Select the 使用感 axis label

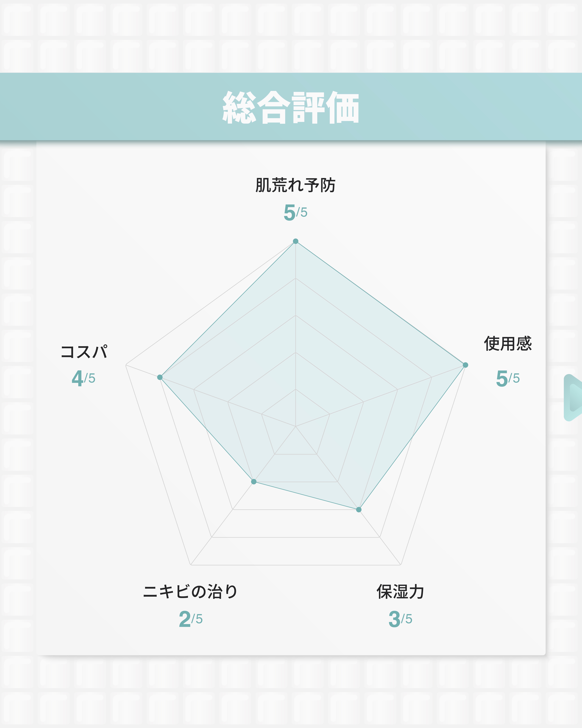tap(508, 344)
